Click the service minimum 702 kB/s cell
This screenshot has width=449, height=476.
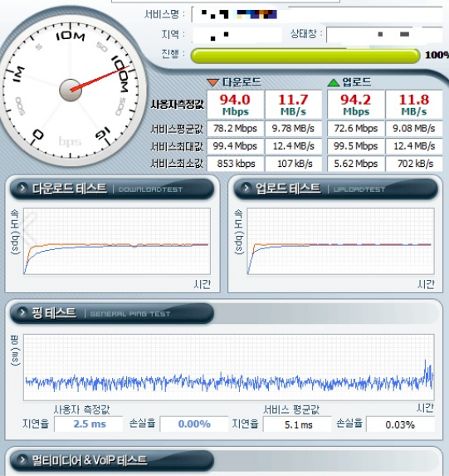[414, 164]
